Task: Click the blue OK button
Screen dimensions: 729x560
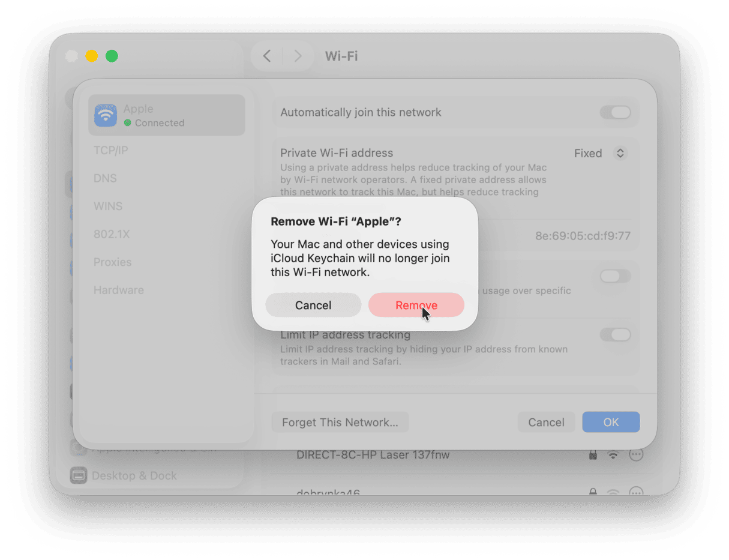Action: pos(611,422)
